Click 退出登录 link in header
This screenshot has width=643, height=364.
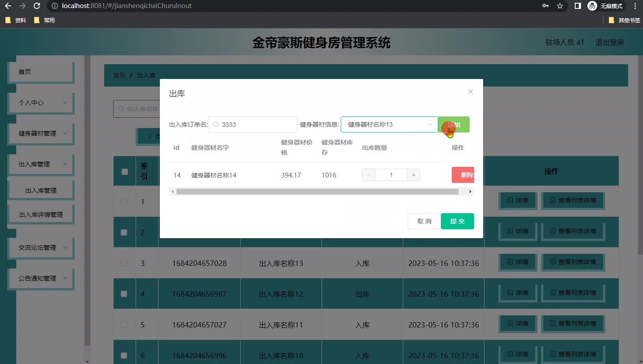(610, 42)
